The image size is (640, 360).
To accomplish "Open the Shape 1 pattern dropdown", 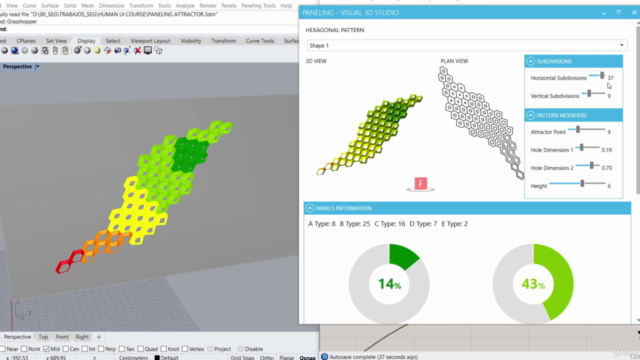I will tap(467, 45).
